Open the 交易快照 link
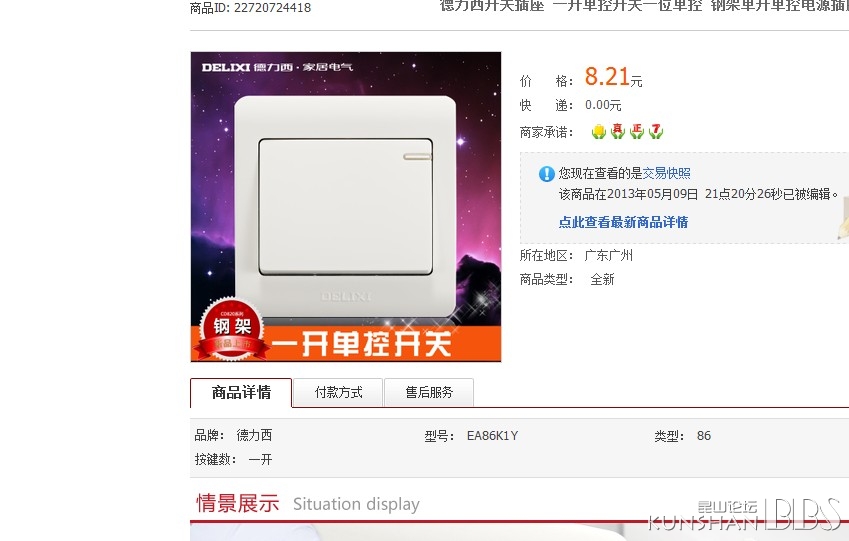849x541 pixels. point(667,173)
